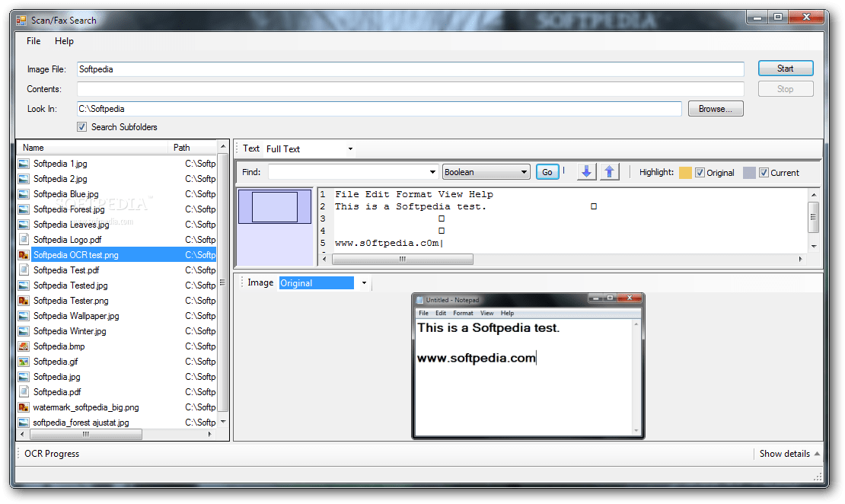
Task: Click the Notepad screenshot preview image
Action: pyautogui.click(x=528, y=366)
